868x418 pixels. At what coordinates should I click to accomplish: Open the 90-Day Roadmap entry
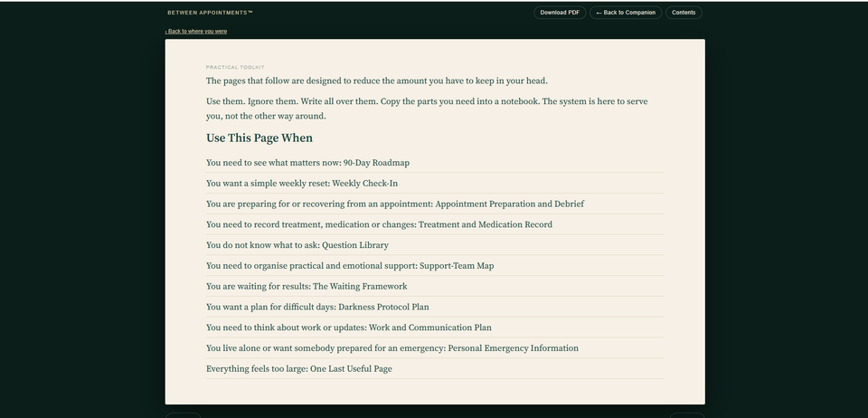click(x=435, y=163)
